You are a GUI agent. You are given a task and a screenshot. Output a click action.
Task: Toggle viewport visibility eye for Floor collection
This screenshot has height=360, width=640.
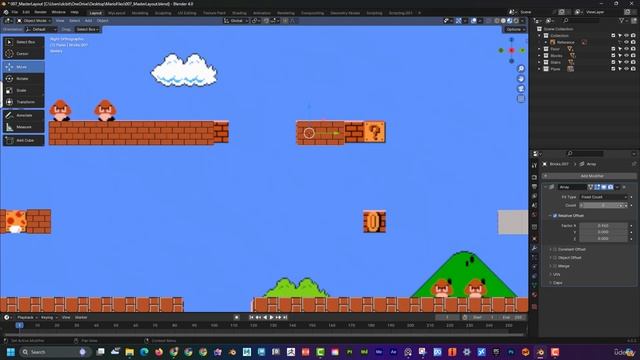pos(627,49)
